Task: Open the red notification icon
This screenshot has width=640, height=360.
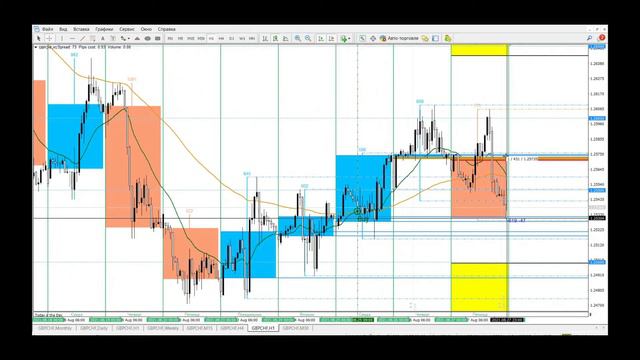Action: point(602,38)
